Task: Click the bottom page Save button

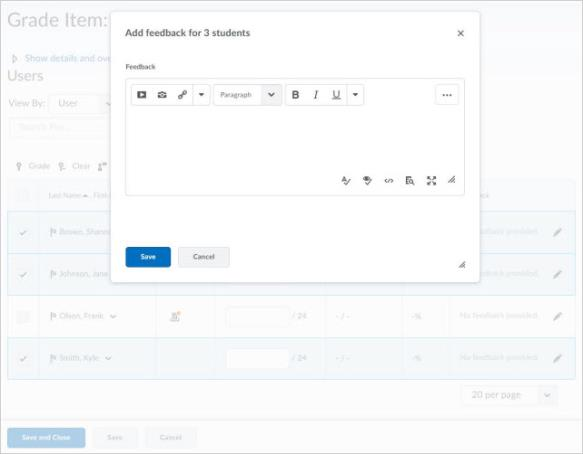Action: (x=115, y=438)
